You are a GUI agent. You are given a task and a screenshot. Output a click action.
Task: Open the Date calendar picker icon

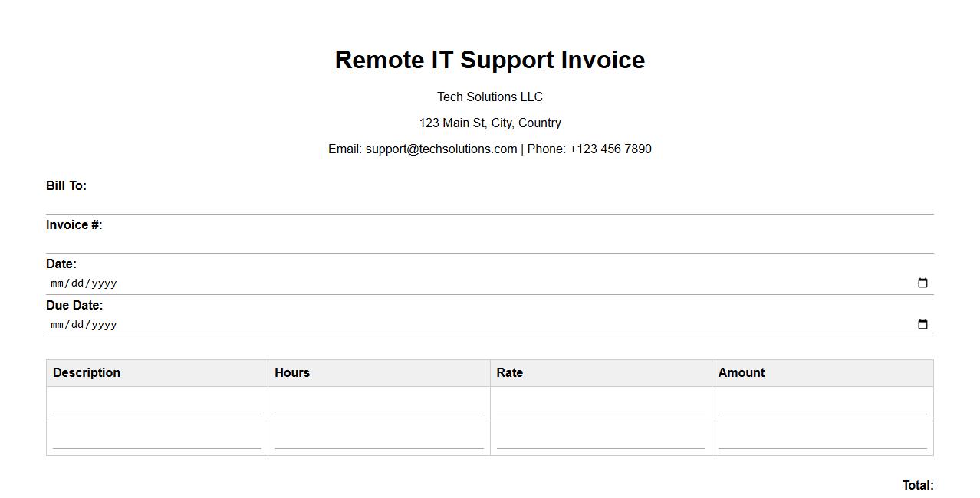[x=922, y=283]
